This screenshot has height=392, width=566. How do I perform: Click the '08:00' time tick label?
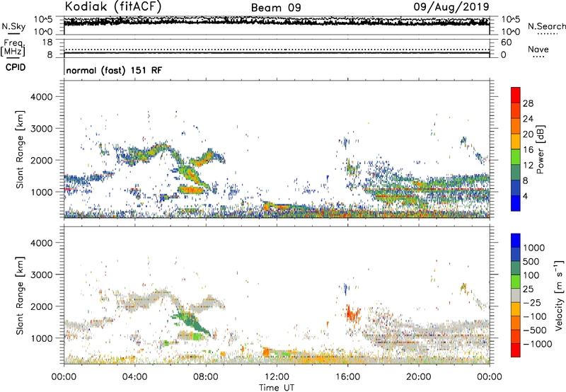(x=206, y=377)
